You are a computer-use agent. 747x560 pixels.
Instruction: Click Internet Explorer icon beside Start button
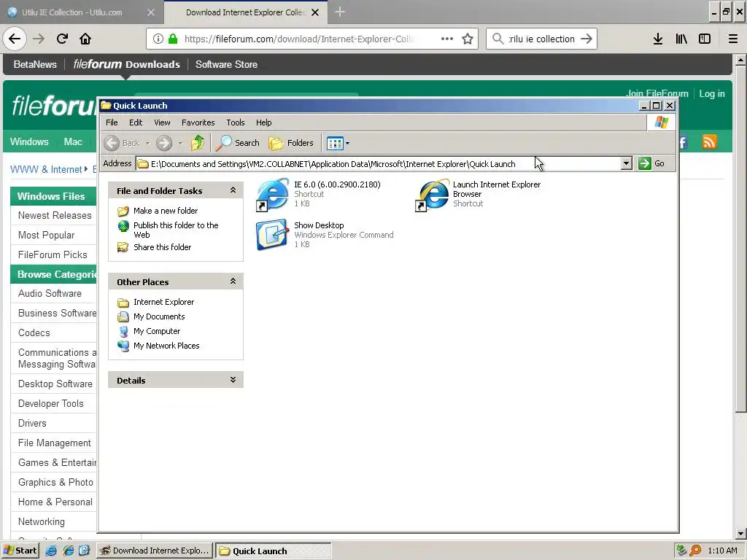tap(51, 551)
